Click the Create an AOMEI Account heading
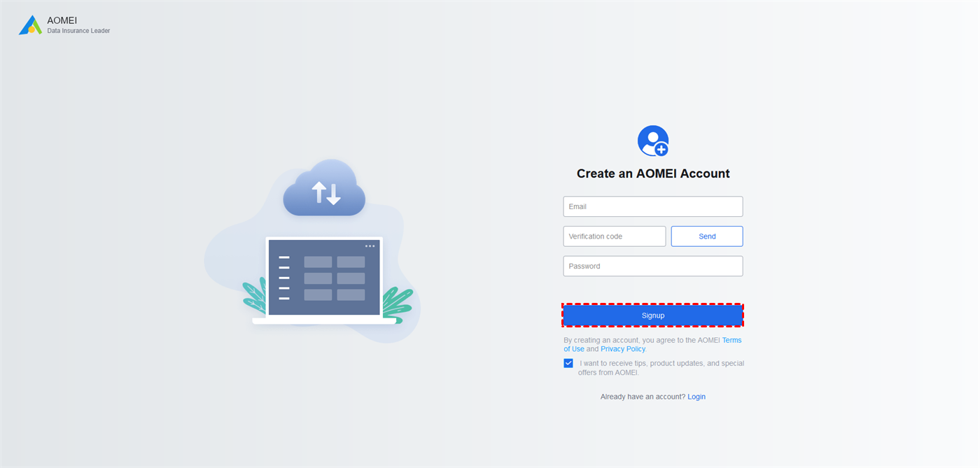The image size is (980, 468). point(653,173)
